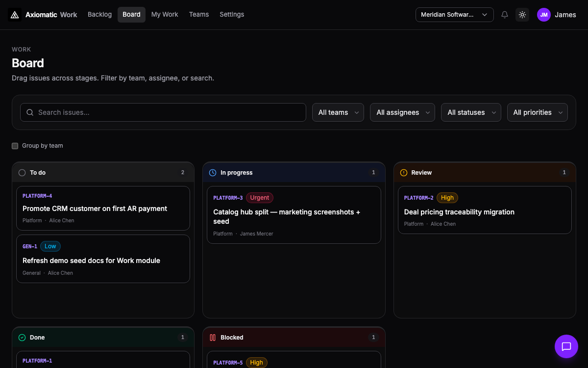
Task: Click Alice Chen on GEN-1 card
Action: pos(60,273)
